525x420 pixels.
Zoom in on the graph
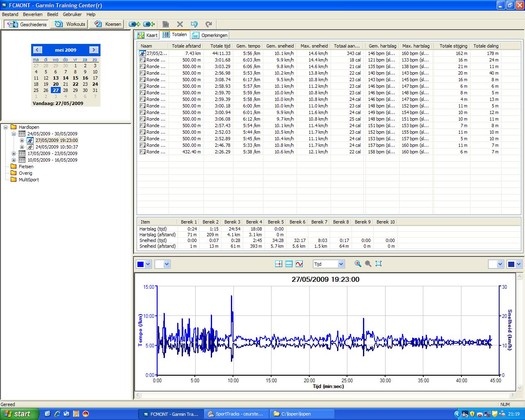pyautogui.click(x=358, y=264)
